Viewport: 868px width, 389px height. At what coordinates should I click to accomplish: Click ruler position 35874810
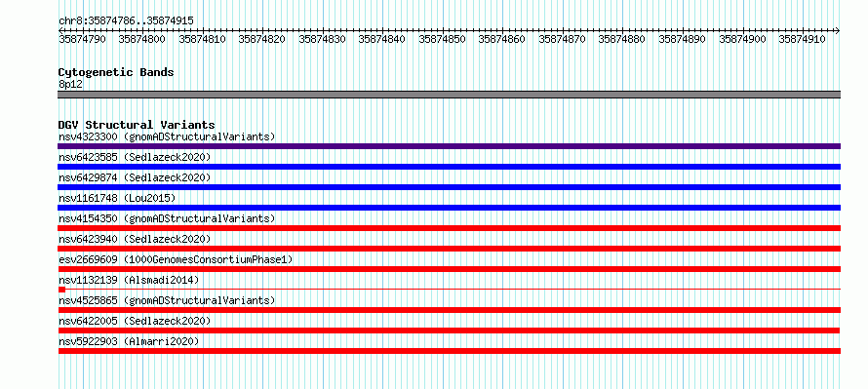coord(202,39)
